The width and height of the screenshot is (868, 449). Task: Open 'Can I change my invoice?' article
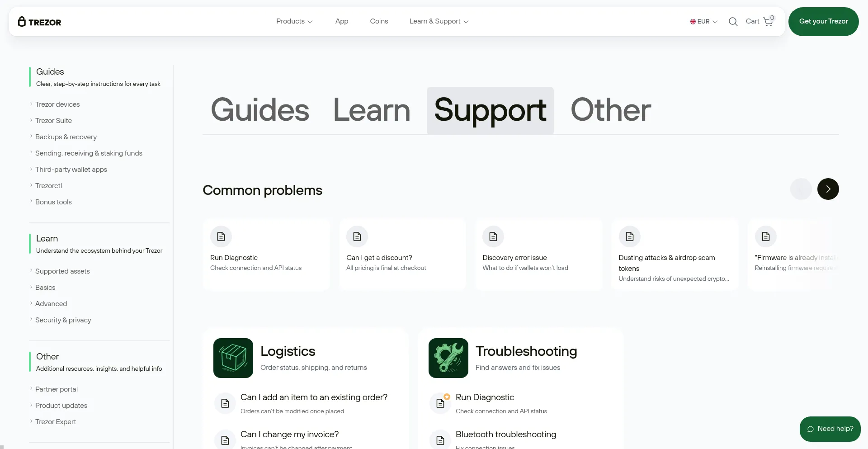[289, 435]
